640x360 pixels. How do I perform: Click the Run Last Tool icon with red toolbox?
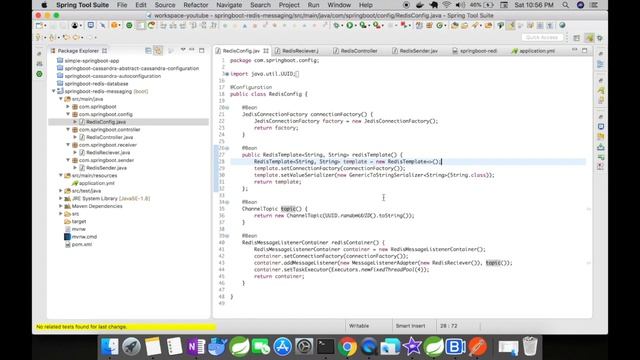coord(376,25)
